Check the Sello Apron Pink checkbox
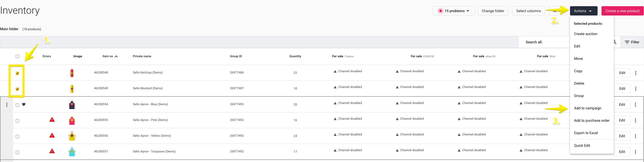 [x=17, y=121]
